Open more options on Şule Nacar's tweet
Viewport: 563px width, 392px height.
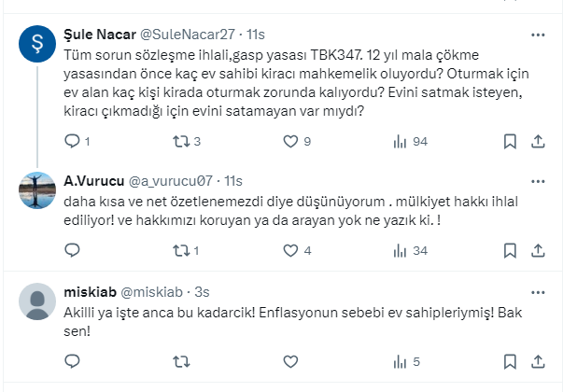tap(538, 35)
